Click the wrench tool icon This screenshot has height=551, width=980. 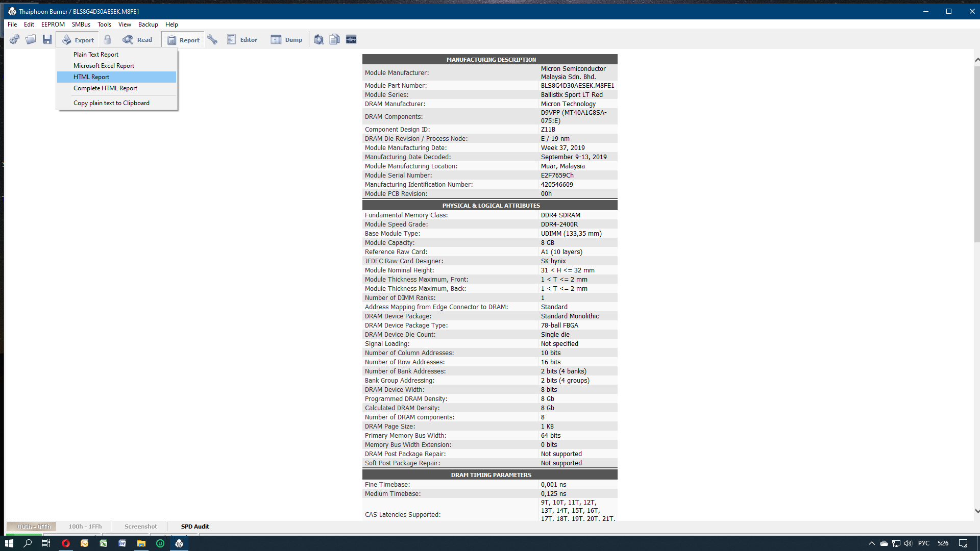tap(212, 39)
